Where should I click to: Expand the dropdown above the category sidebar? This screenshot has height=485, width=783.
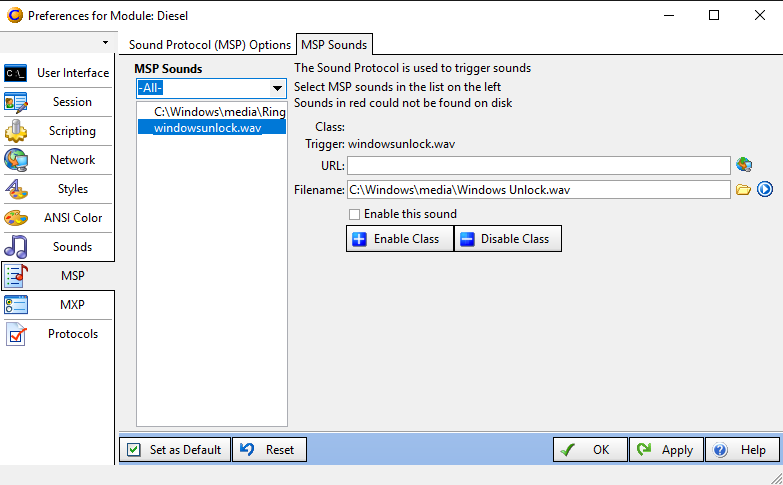pyautogui.click(x=105, y=42)
